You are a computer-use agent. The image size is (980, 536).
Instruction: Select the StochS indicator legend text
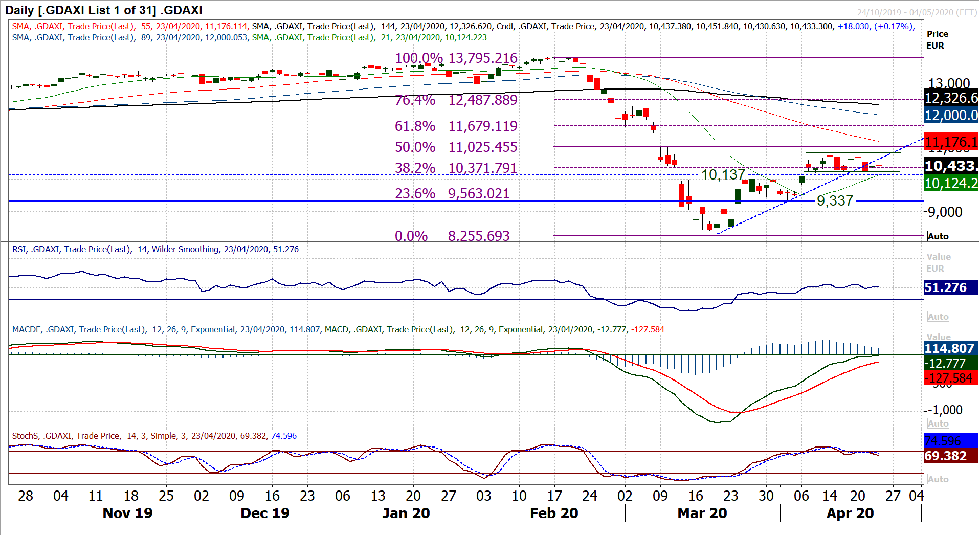click(x=154, y=436)
